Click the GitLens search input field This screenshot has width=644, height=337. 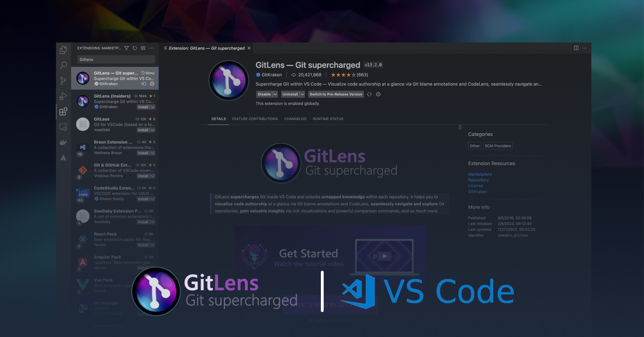click(116, 59)
